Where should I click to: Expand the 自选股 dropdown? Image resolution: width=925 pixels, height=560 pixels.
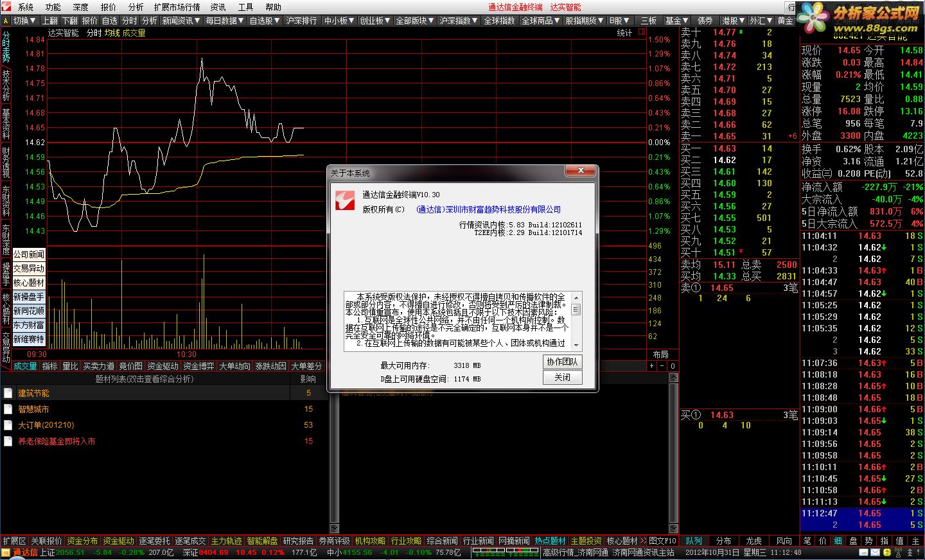[265, 21]
